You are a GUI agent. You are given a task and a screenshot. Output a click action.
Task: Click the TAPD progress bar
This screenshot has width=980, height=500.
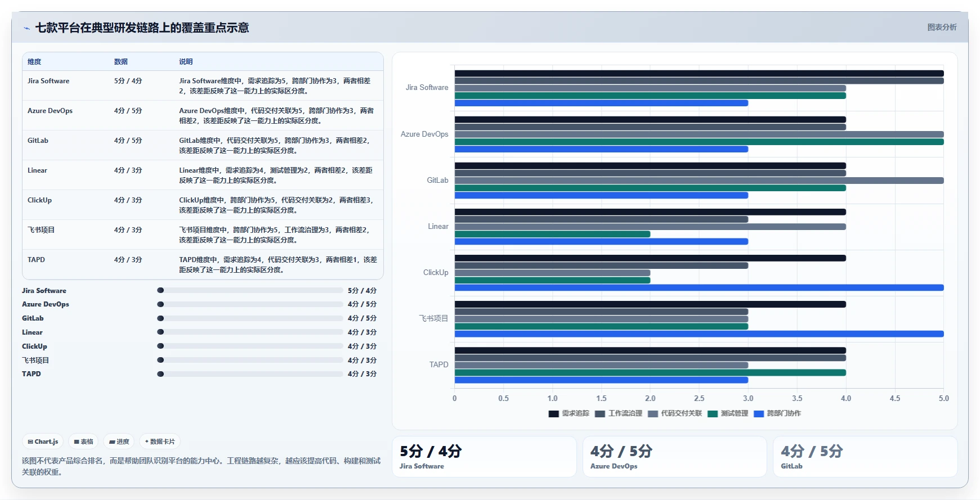pyautogui.click(x=250, y=374)
